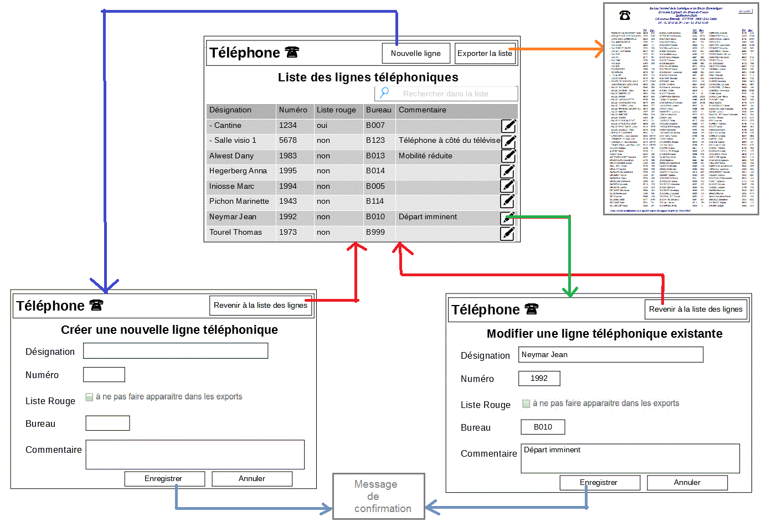Viewport: 767px width, 532px height.
Task: Cancel modifying the existing line
Action: 687,482
